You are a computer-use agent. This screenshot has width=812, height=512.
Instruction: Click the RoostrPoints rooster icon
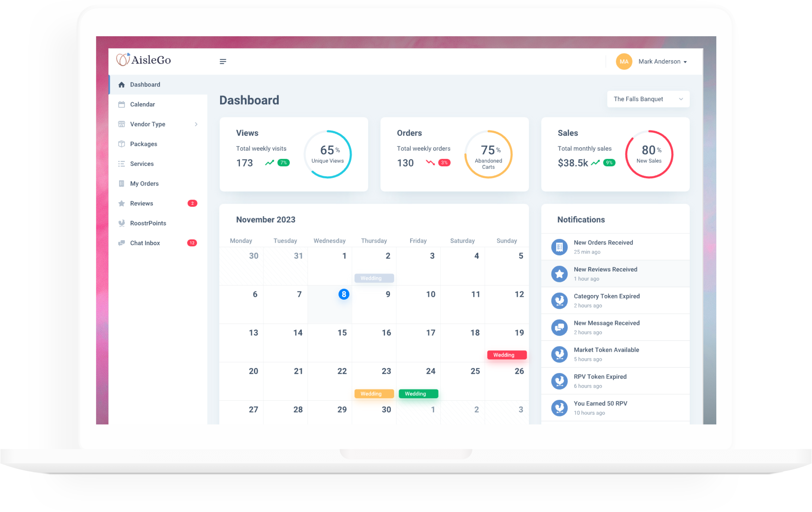(x=122, y=223)
